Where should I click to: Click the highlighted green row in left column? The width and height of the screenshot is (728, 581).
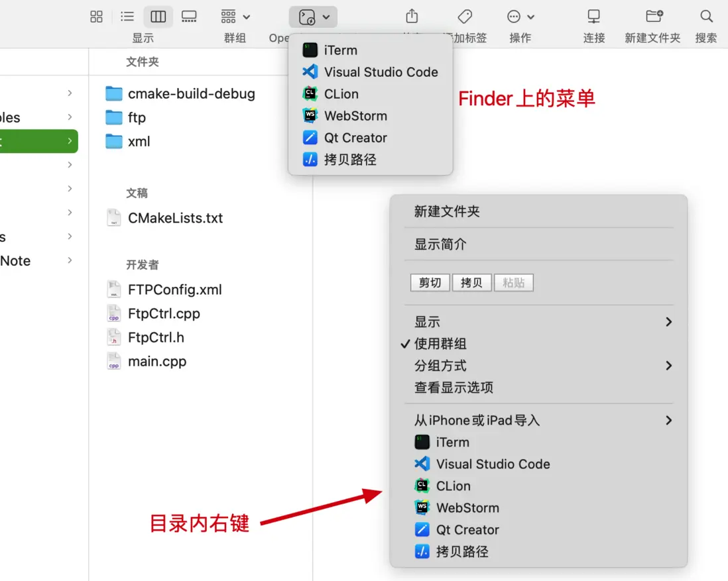click(39, 141)
